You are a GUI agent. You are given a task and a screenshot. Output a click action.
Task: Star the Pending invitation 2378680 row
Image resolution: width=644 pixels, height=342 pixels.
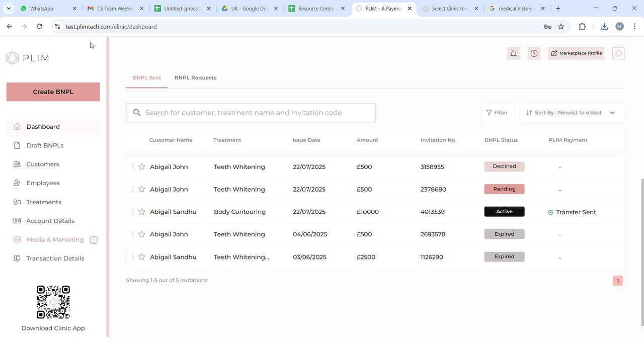(x=142, y=189)
